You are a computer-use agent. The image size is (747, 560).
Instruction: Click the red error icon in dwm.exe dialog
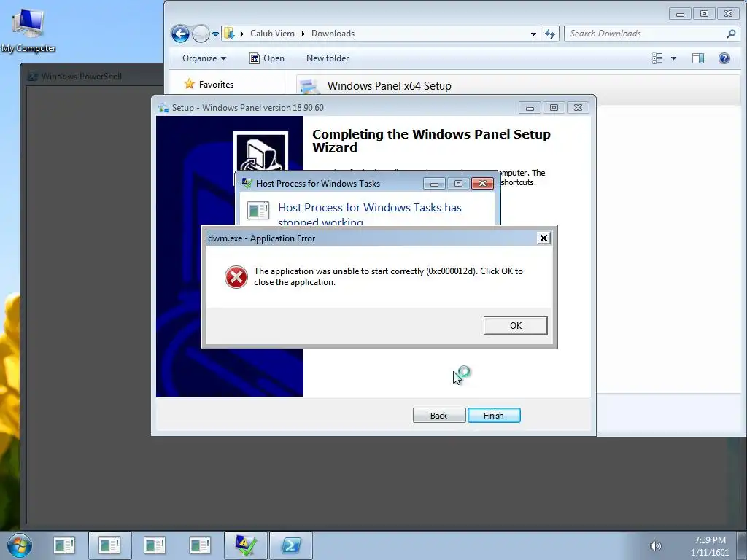pos(236,276)
